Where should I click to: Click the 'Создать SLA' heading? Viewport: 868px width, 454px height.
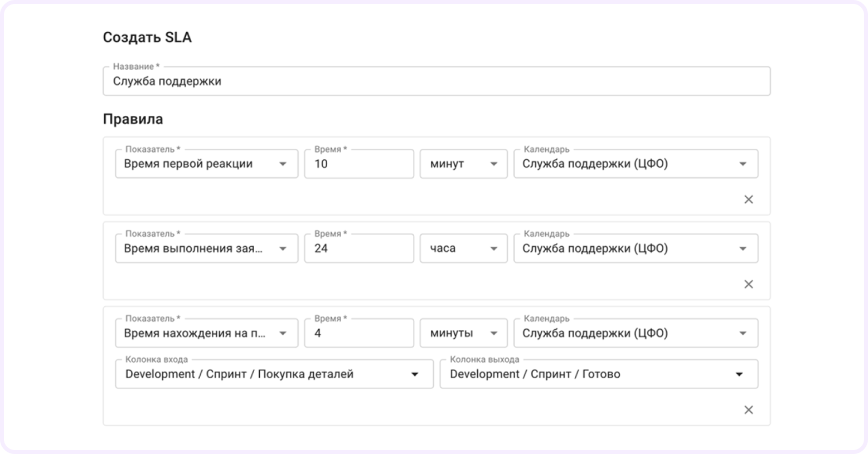pos(147,38)
